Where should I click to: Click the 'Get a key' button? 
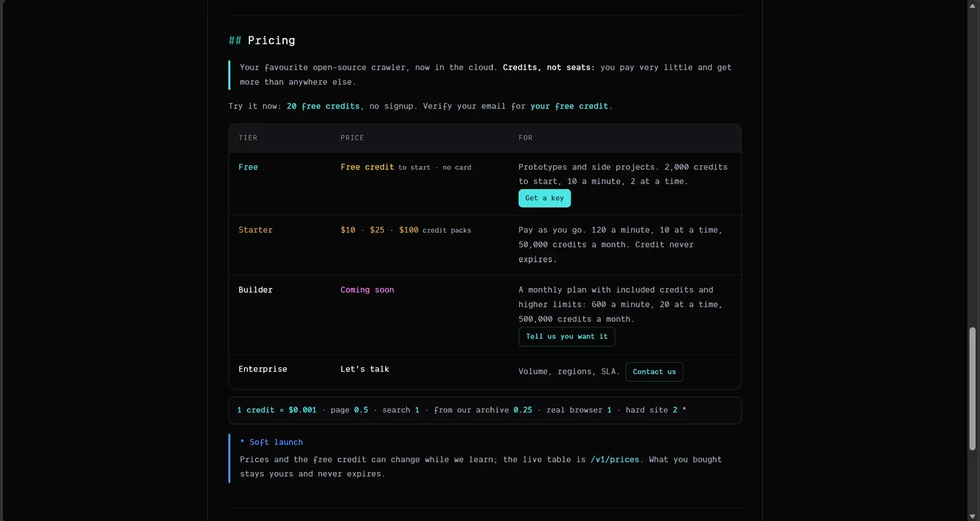click(545, 198)
